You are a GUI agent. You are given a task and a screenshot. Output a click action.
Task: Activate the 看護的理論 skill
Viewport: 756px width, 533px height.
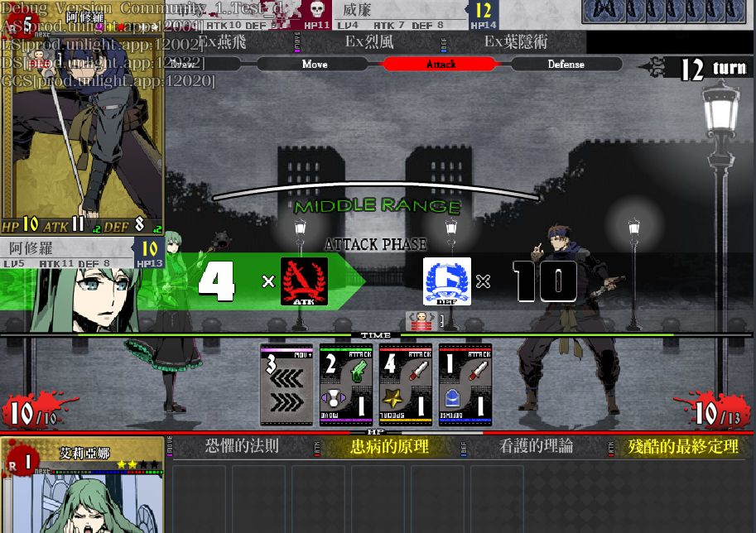coord(536,446)
